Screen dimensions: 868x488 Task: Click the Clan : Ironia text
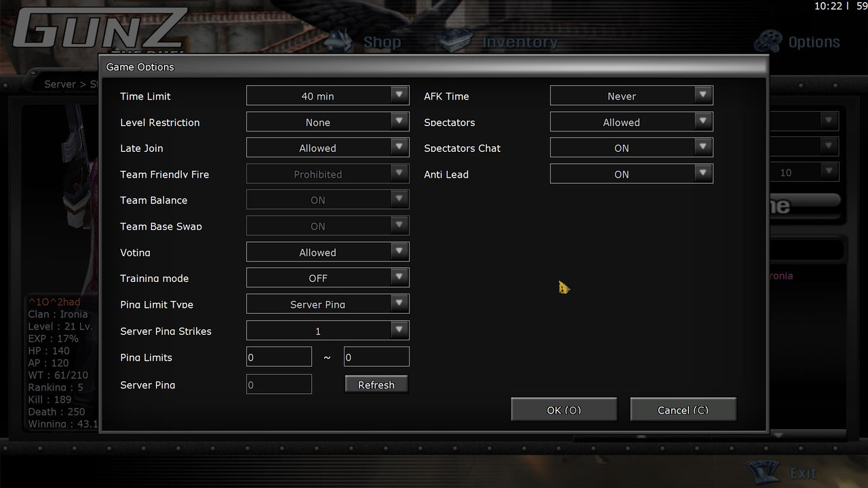pos(58,314)
